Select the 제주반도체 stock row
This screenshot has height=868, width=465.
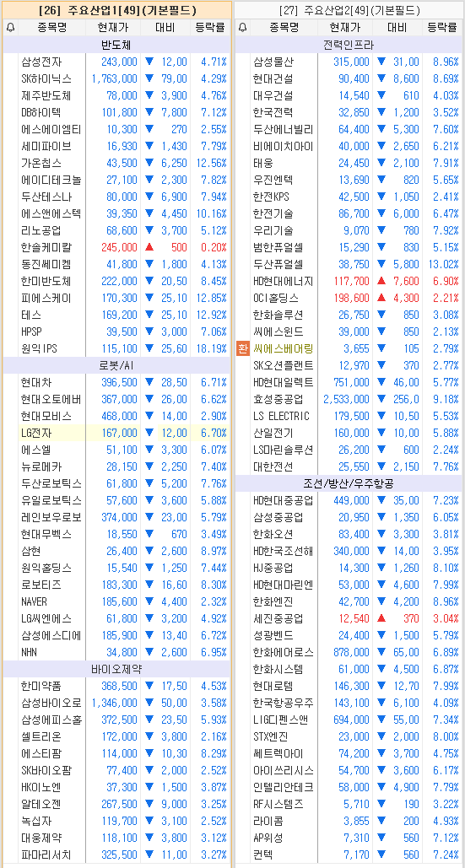(x=116, y=96)
